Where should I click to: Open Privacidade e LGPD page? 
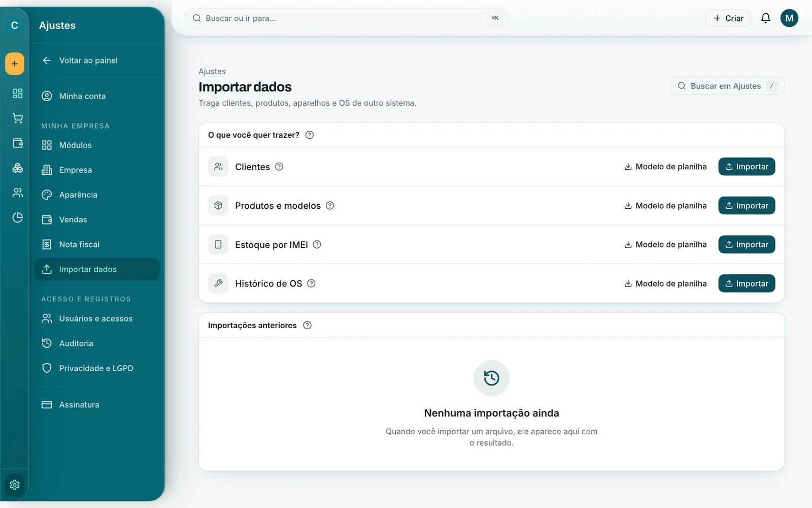pos(97,368)
